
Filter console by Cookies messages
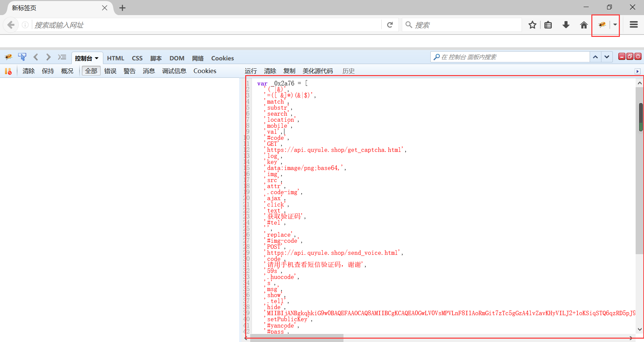[205, 71]
